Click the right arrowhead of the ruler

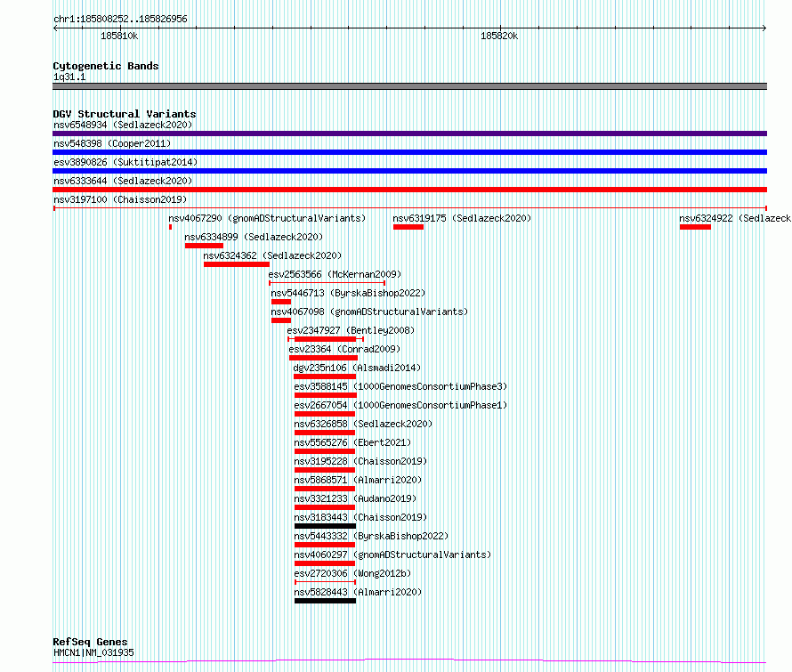(764, 28)
